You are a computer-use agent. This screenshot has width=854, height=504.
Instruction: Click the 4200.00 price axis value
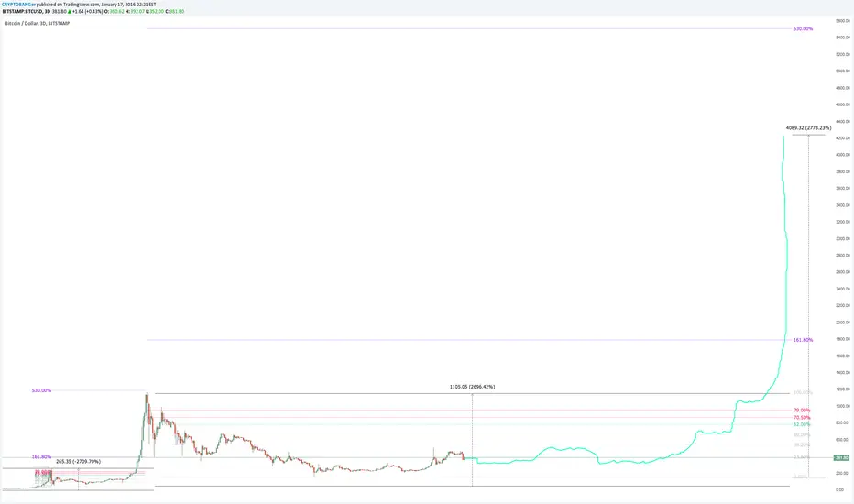843,137
